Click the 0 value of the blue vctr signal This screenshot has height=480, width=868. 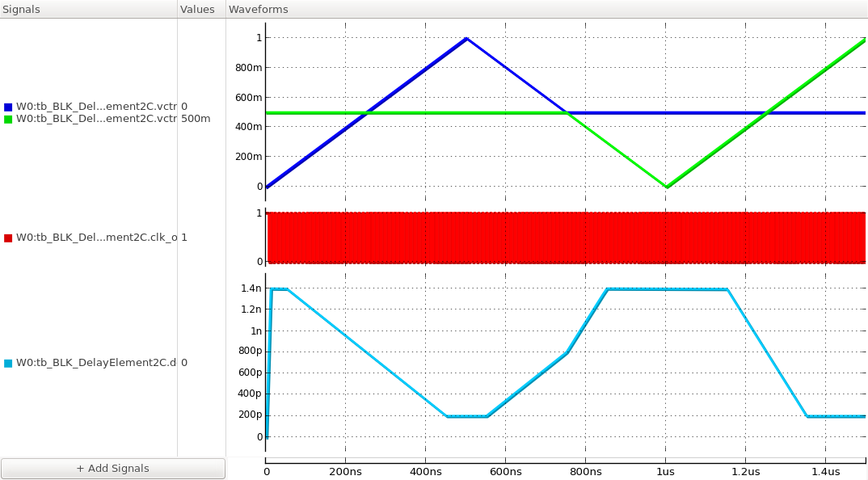(x=184, y=106)
